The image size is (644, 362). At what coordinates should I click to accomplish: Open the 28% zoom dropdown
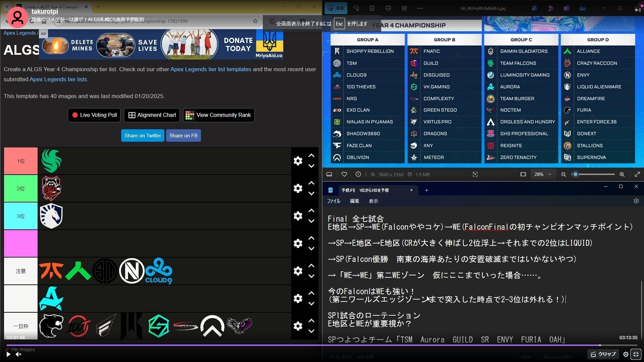click(x=543, y=174)
